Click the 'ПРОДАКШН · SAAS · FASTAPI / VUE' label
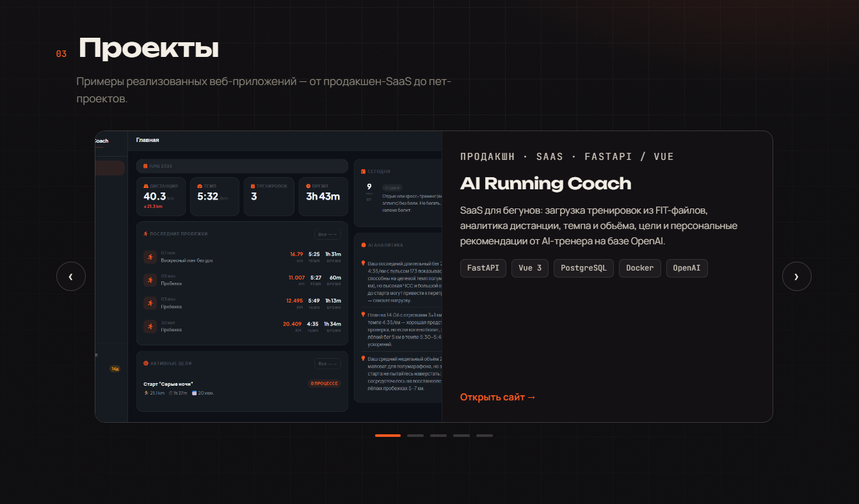 (x=567, y=157)
